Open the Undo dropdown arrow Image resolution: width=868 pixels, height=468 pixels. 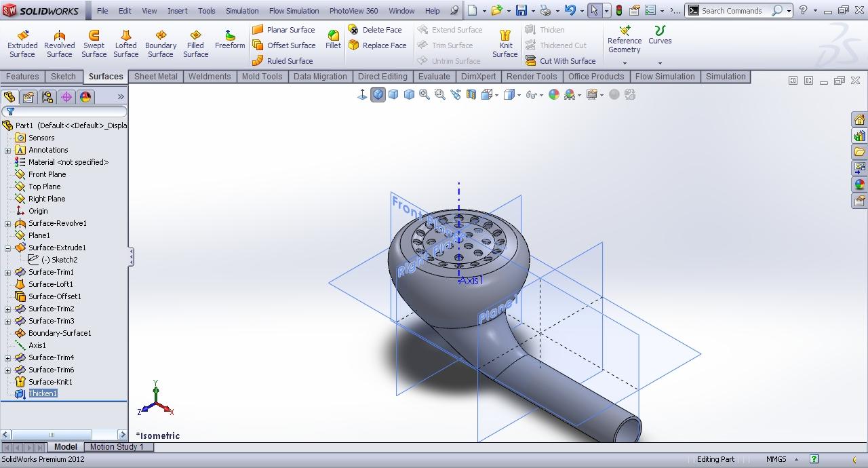click(583, 11)
